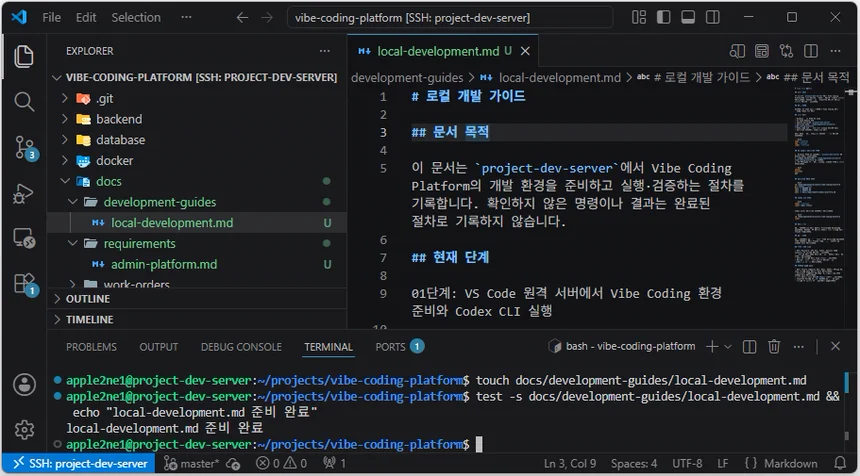This screenshot has height=476, width=860.
Task: Switch to the TERMINAL tab
Action: click(329, 347)
